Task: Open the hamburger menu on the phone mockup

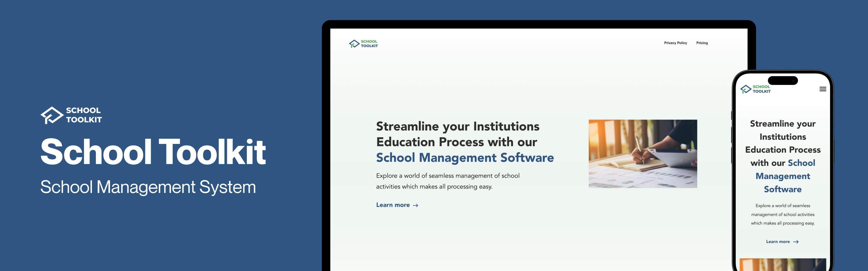Action: 822,89
